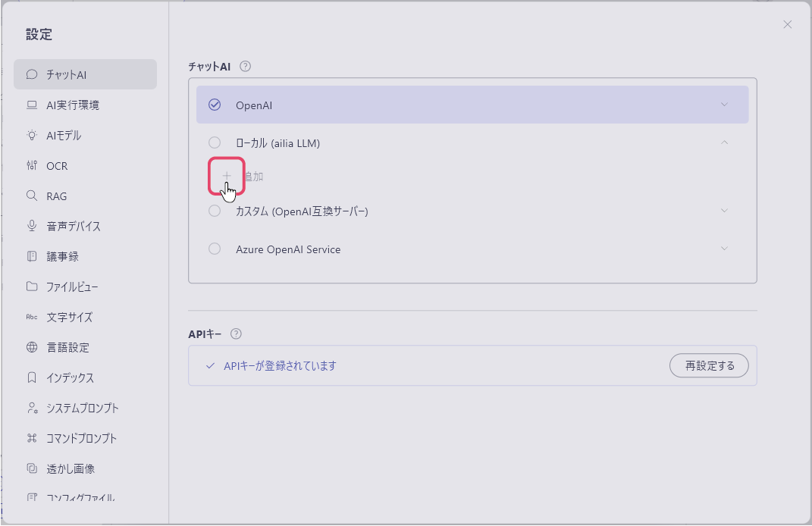Expand Azure OpenAI Service chevron

(x=724, y=249)
